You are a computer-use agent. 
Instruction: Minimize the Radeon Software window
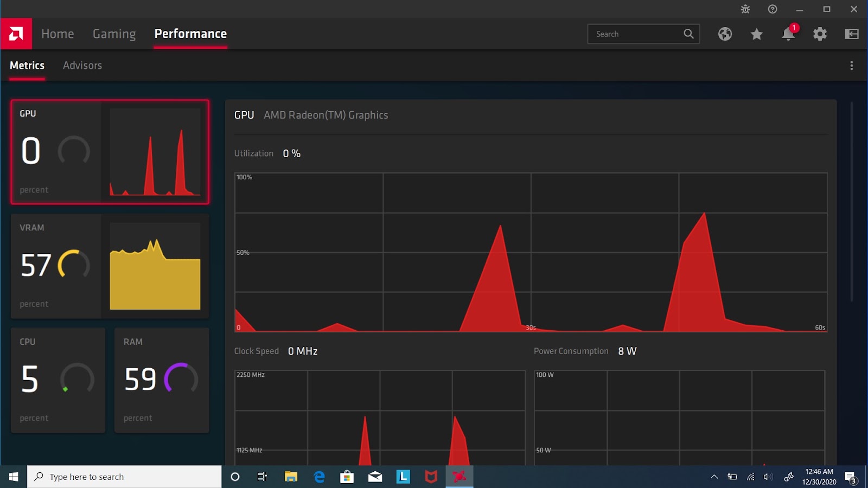pyautogui.click(x=800, y=9)
